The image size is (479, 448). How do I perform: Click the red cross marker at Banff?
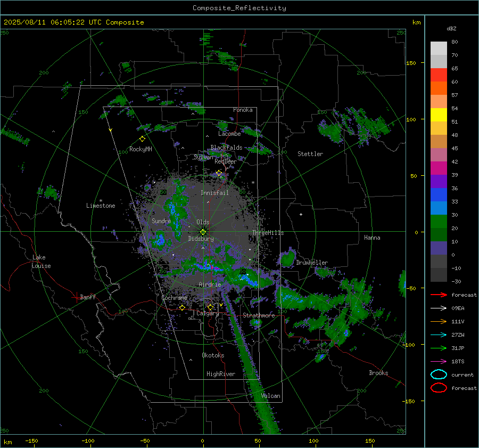pyautogui.click(x=76, y=297)
